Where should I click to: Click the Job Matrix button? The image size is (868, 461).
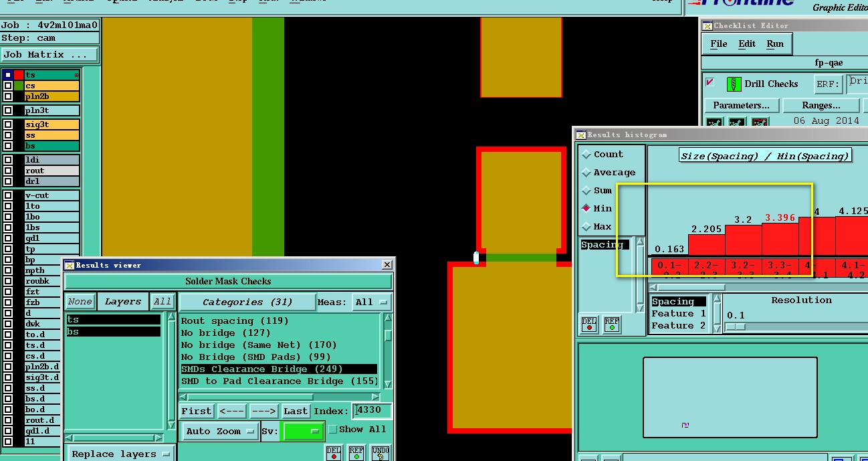pos(49,55)
